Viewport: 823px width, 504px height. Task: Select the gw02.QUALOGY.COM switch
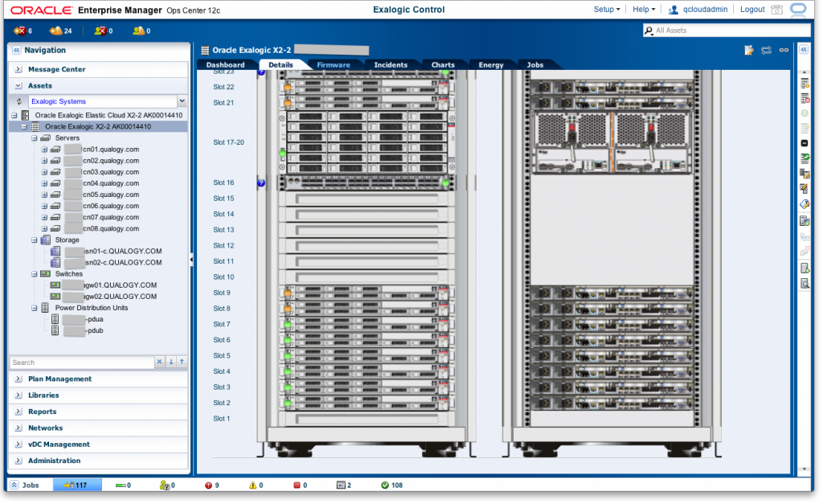click(120, 297)
